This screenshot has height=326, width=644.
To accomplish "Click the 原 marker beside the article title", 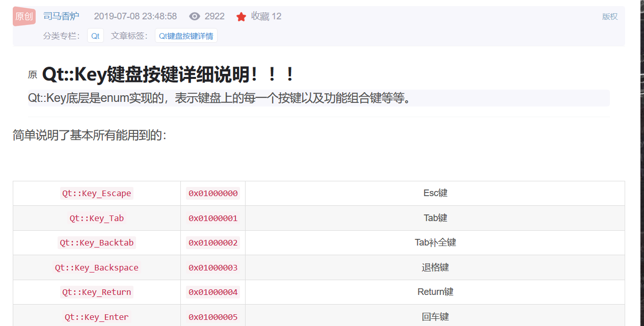I will 32,74.
